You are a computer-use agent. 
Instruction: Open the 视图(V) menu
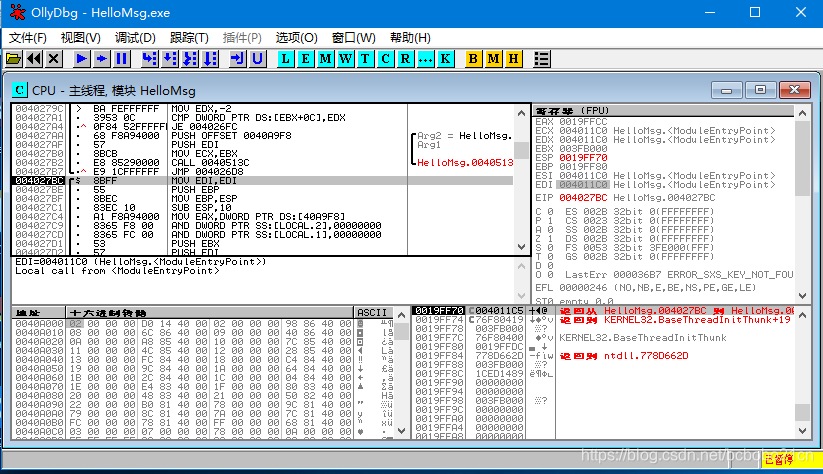(x=80, y=38)
